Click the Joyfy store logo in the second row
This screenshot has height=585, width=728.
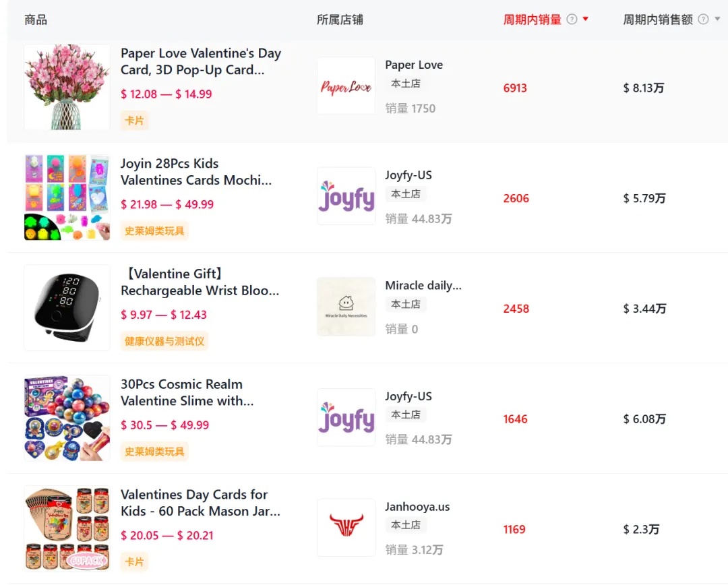point(346,195)
